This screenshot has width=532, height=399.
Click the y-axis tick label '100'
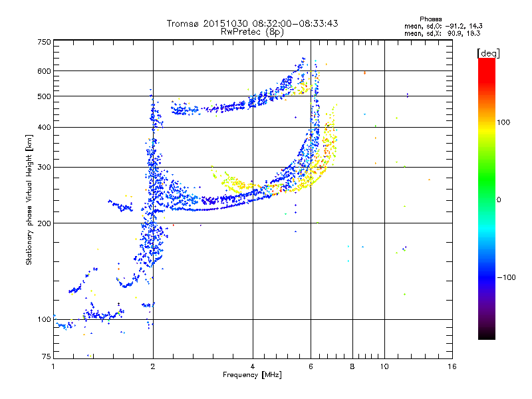(44, 320)
